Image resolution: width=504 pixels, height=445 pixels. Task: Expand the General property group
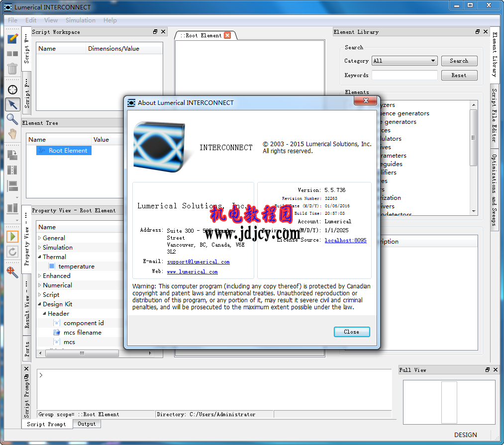tap(39, 238)
